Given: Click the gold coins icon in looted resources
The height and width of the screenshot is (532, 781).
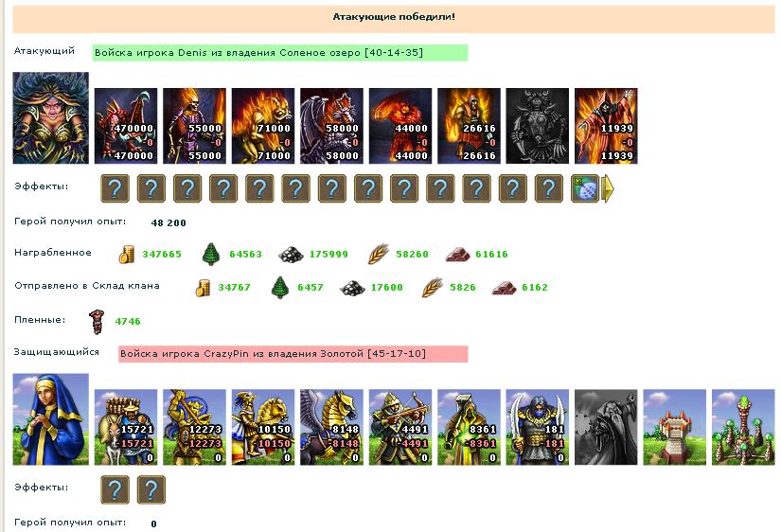Looking at the screenshot, I should click(127, 254).
